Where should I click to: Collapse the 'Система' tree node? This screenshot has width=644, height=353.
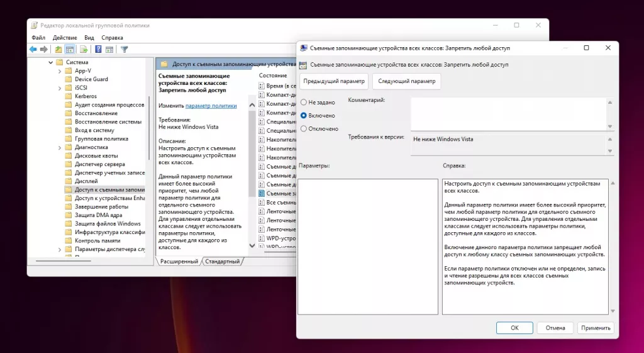click(50, 62)
